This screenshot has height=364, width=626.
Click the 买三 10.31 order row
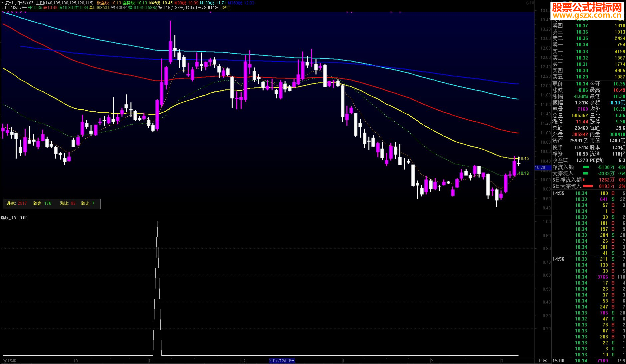coord(589,64)
